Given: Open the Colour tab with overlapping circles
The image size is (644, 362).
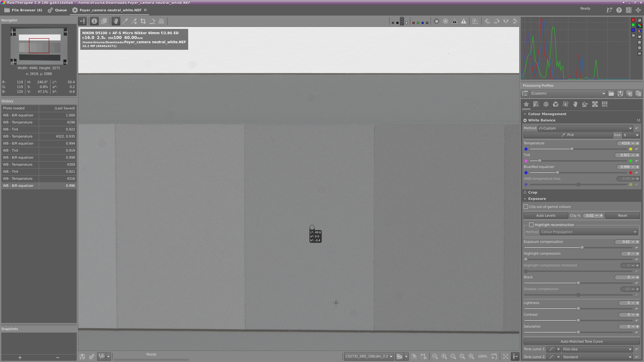Looking at the screenshot, I should click(x=556, y=104).
